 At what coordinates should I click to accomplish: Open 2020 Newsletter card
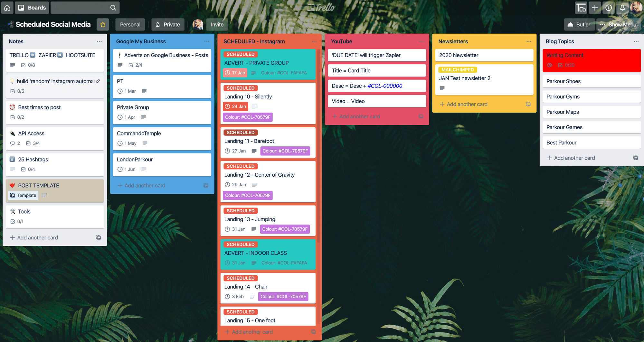pyautogui.click(x=484, y=55)
